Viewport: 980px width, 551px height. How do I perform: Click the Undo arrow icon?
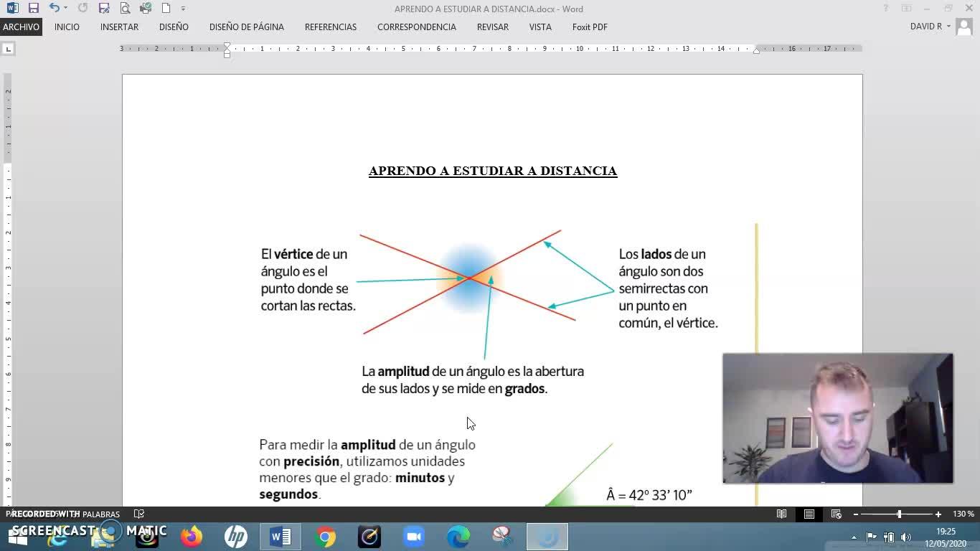click(x=54, y=9)
